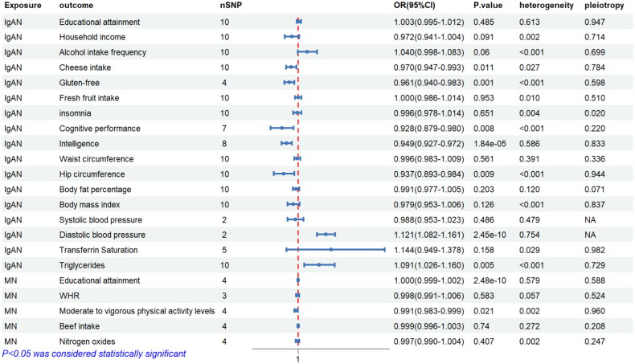Click the pleiotropy value '0.247'
Image resolution: width=635 pixels, height=364 pixels.
pyautogui.click(x=595, y=342)
